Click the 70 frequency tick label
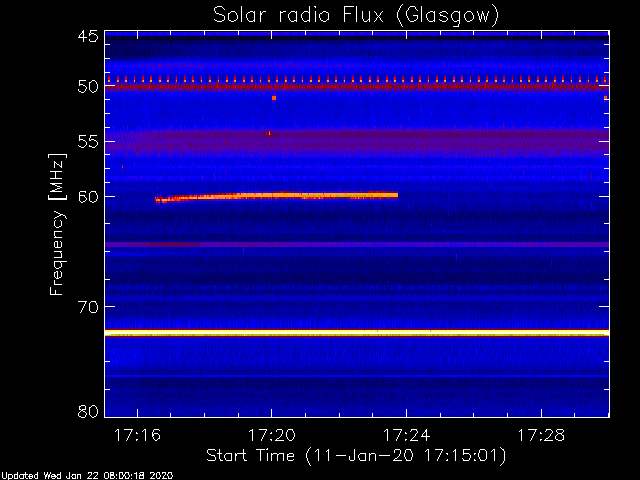The height and width of the screenshot is (480, 640). (x=88, y=307)
